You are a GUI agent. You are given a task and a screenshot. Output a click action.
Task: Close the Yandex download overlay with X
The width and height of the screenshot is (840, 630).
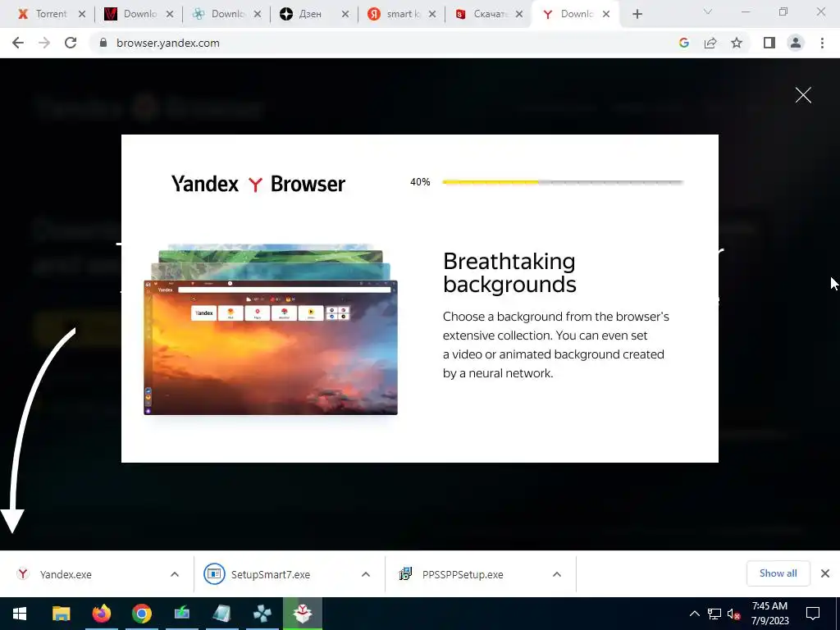[x=803, y=95]
